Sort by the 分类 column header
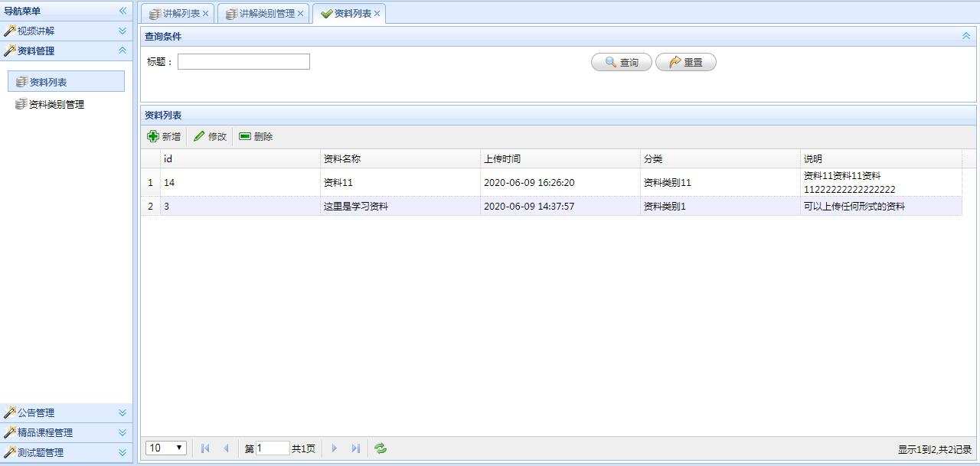 [720, 158]
